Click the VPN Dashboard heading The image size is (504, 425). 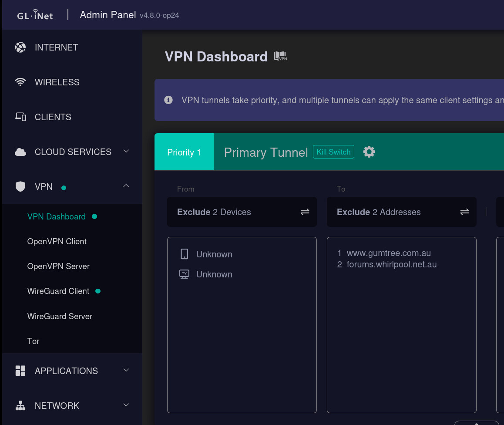click(216, 57)
